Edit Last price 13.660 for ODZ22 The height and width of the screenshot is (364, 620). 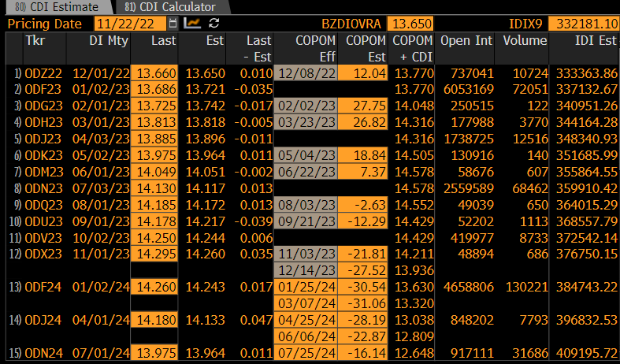[154, 73]
